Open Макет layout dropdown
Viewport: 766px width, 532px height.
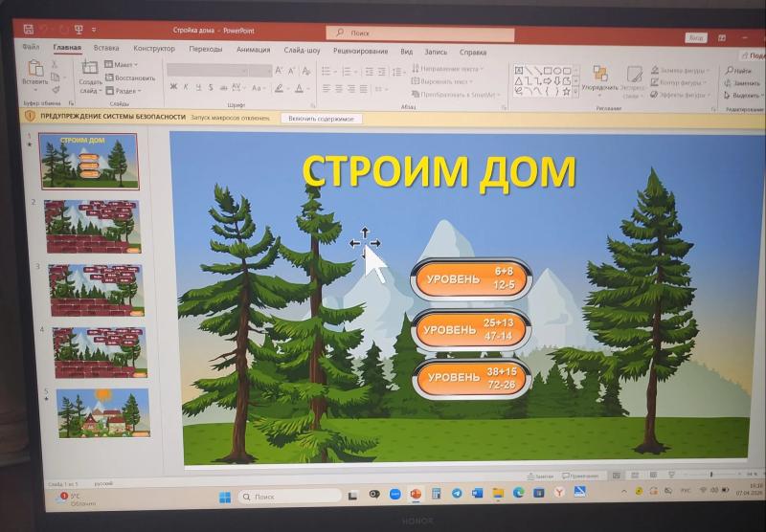tap(122, 64)
